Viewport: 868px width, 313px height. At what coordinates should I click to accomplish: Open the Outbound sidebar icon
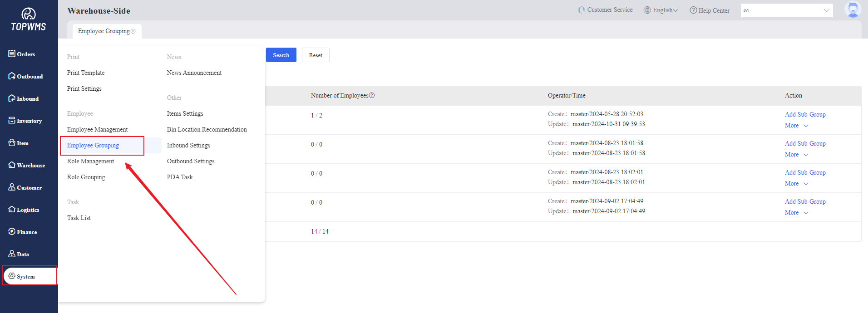point(12,76)
